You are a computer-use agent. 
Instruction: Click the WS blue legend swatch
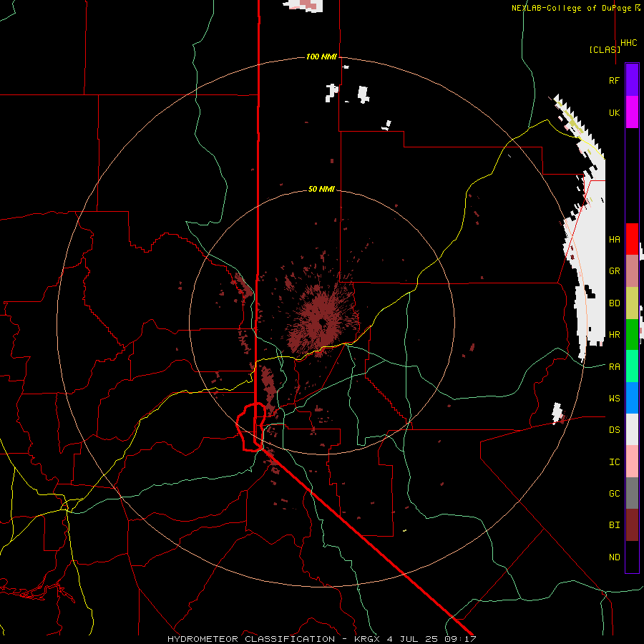[632, 398]
